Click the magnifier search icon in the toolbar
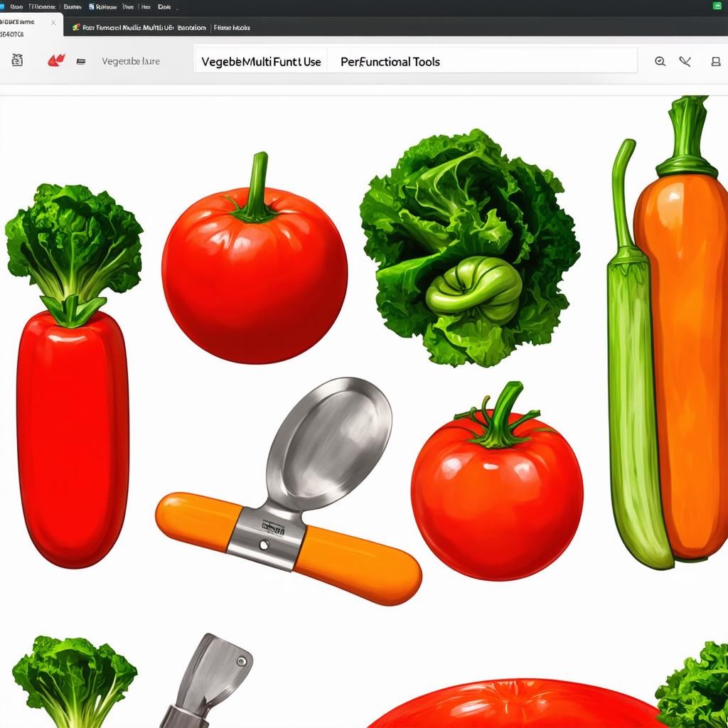This screenshot has height=728, width=728. click(660, 62)
